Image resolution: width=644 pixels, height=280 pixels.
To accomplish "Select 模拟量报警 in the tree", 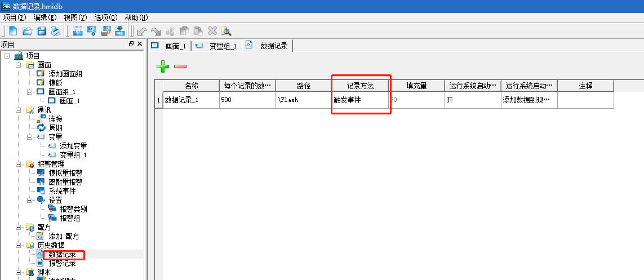I will pyautogui.click(x=65, y=174).
